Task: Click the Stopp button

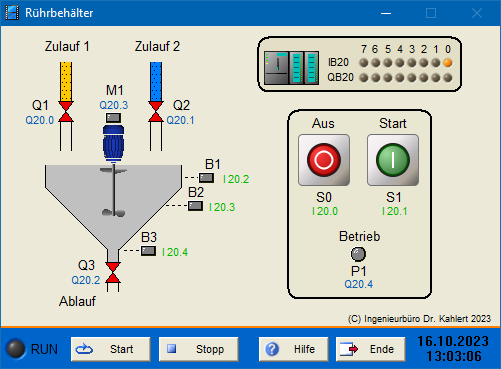Action: [199, 349]
